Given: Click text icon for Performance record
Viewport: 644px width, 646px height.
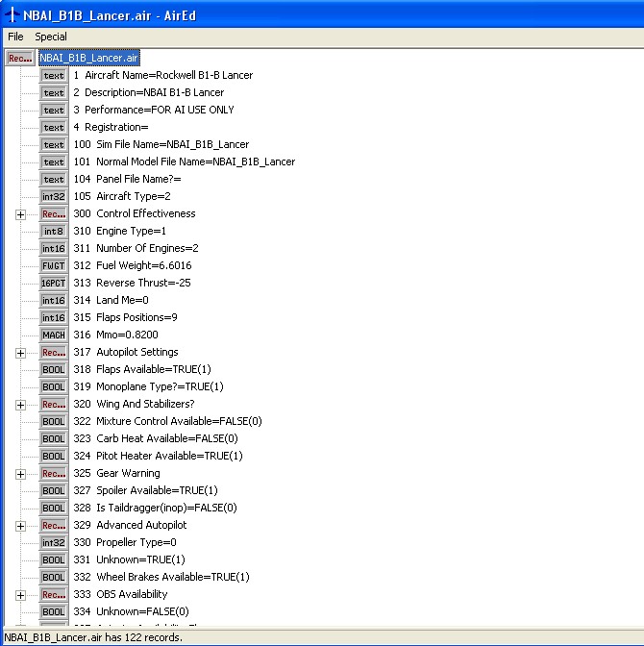Looking at the screenshot, I should click(x=54, y=110).
